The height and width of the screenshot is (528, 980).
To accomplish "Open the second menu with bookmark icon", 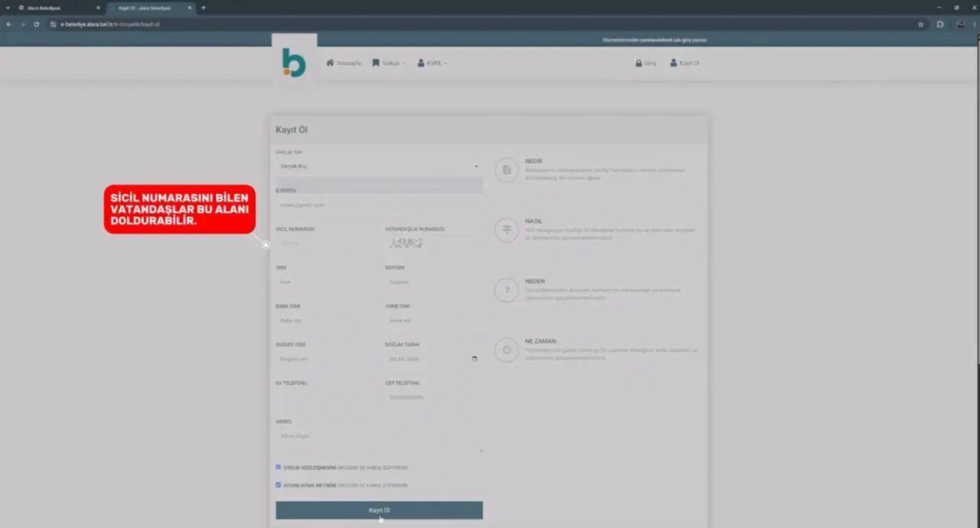I will (x=389, y=63).
